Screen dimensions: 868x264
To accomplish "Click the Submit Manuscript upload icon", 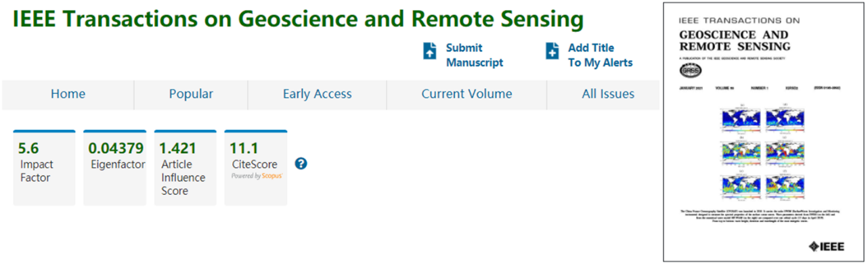I will [430, 51].
